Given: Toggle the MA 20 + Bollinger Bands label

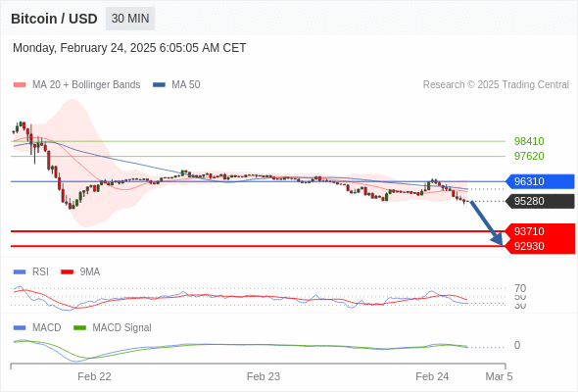Looking at the screenshot, I should coord(86,85).
